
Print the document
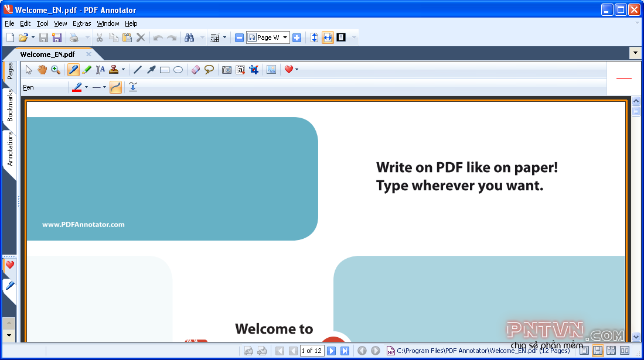point(74,38)
